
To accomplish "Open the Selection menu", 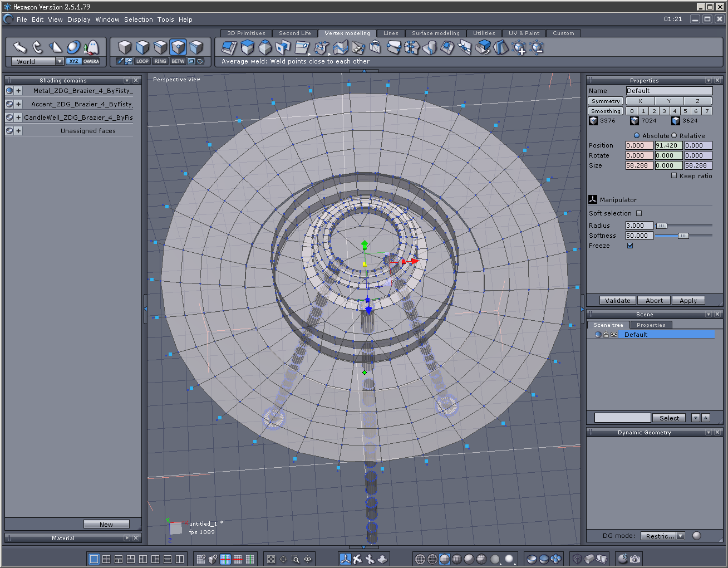I will (139, 19).
